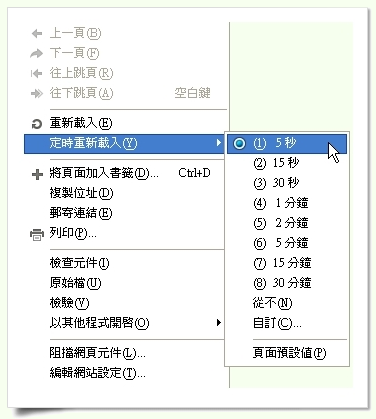Image resolution: width=376 pixels, height=419 pixels.
Task: Expand the 定時重新載入 submenu arrow
Action: pyautogui.click(x=218, y=143)
